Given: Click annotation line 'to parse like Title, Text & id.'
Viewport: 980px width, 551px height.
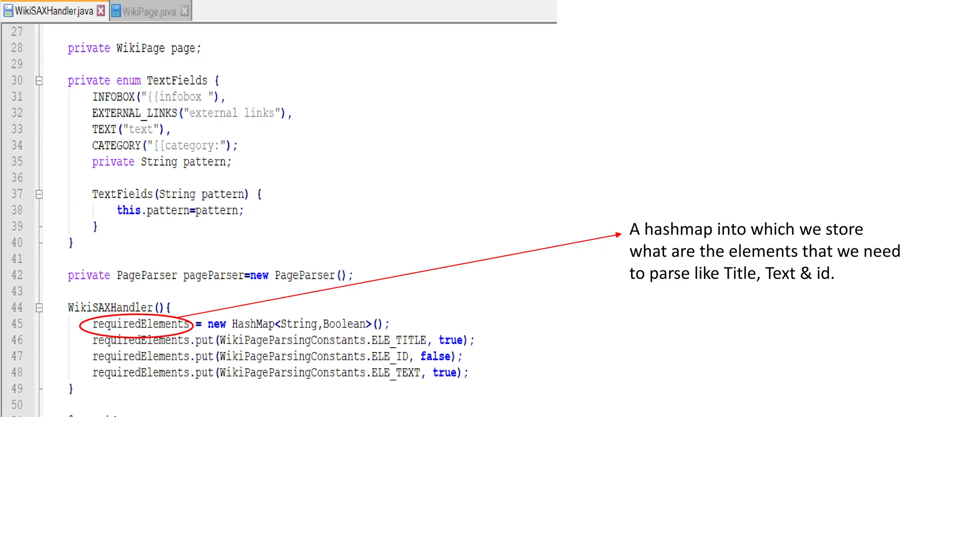Looking at the screenshot, I should coord(732,273).
